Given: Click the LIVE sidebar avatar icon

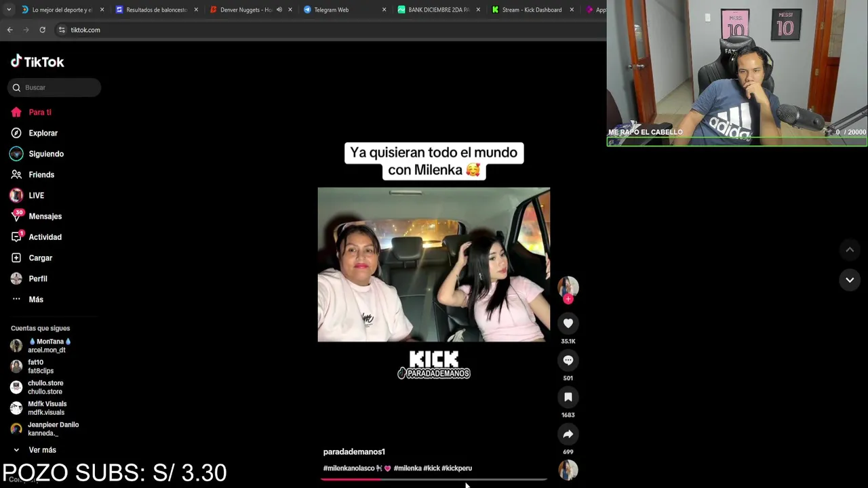Looking at the screenshot, I should click(x=16, y=195).
